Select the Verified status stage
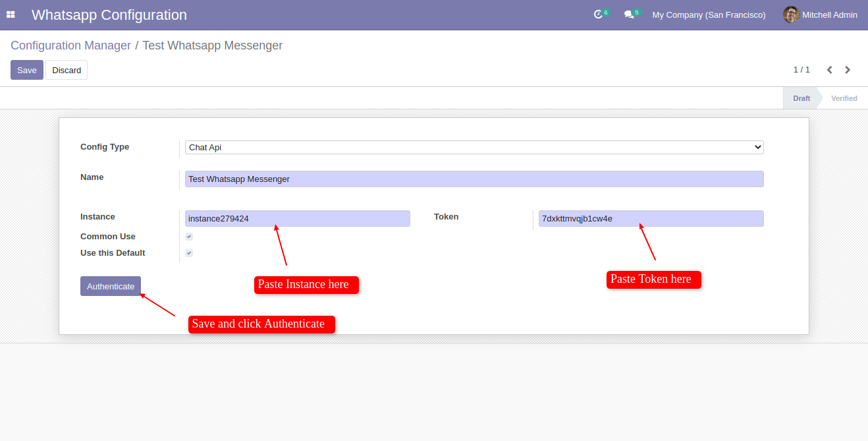Image resolution: width=868 pixels, height=441 pixels. tap(844, 98)
